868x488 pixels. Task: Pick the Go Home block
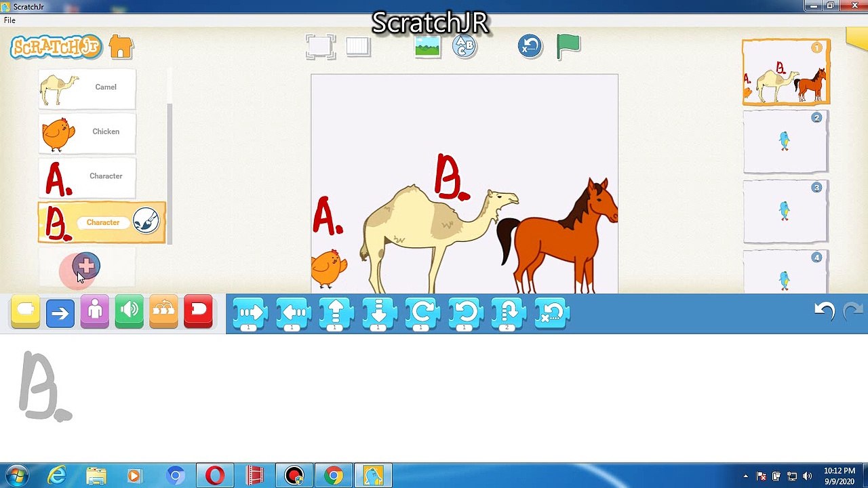click(x=552, y=314)
